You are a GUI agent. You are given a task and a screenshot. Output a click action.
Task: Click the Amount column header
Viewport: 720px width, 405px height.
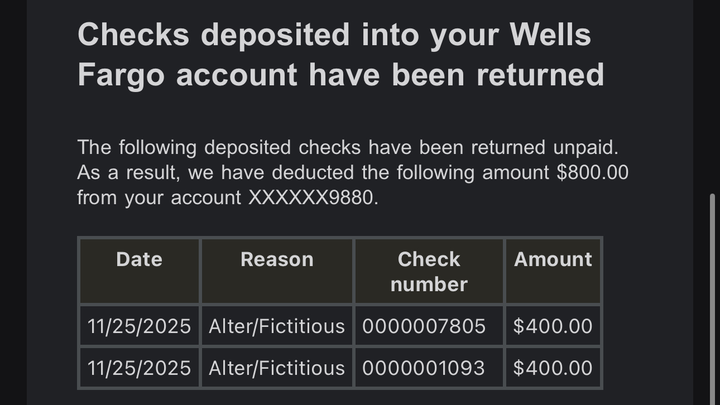click(x=553, y=260)
